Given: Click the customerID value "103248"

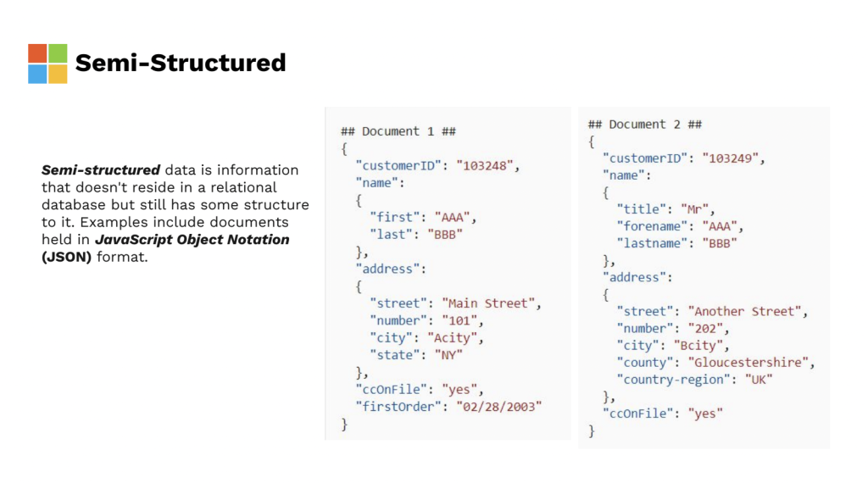Looking at the screenshot, I should (x=486, y=166).
